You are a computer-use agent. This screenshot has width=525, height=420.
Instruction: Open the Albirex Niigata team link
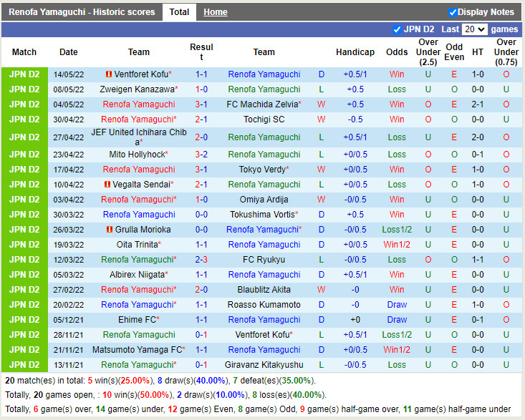point(138,275)
